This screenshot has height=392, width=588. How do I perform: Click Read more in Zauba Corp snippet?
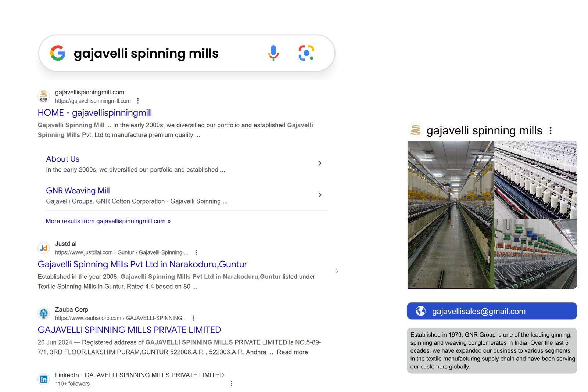pyautogui.click(x=292, y=352)
